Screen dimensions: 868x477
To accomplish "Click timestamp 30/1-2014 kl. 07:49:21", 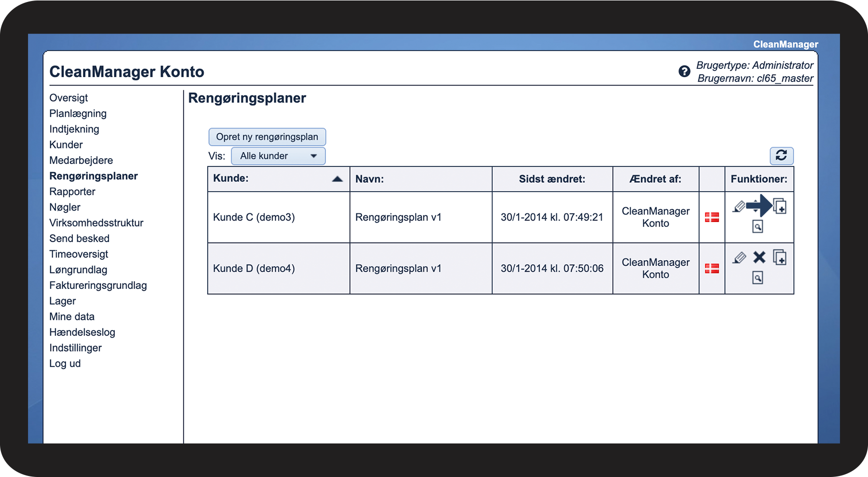I will [552, 217].
